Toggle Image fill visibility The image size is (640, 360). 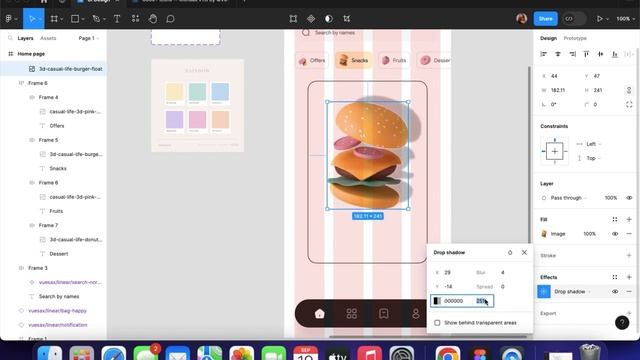click(x=615, y=234)
